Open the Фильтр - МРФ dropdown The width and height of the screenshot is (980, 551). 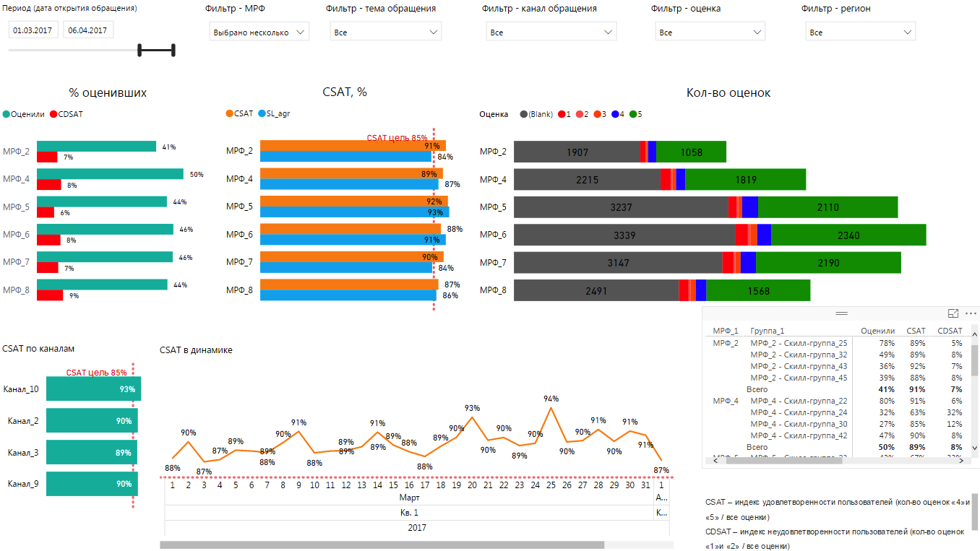point(259,32)
